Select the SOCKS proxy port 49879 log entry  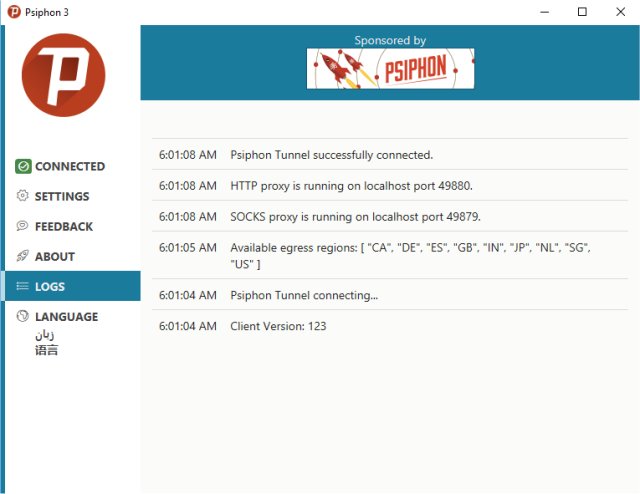[x=390, y=216]
